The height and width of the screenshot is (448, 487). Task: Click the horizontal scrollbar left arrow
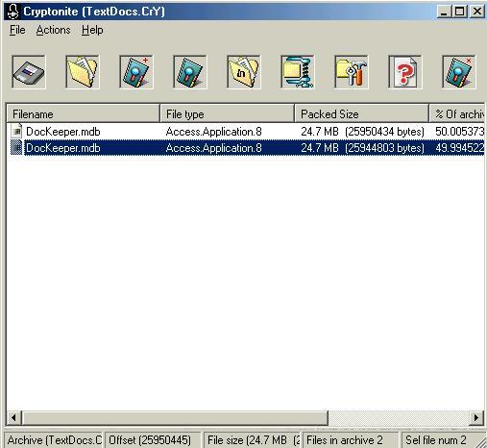click(x=13, y=417)
